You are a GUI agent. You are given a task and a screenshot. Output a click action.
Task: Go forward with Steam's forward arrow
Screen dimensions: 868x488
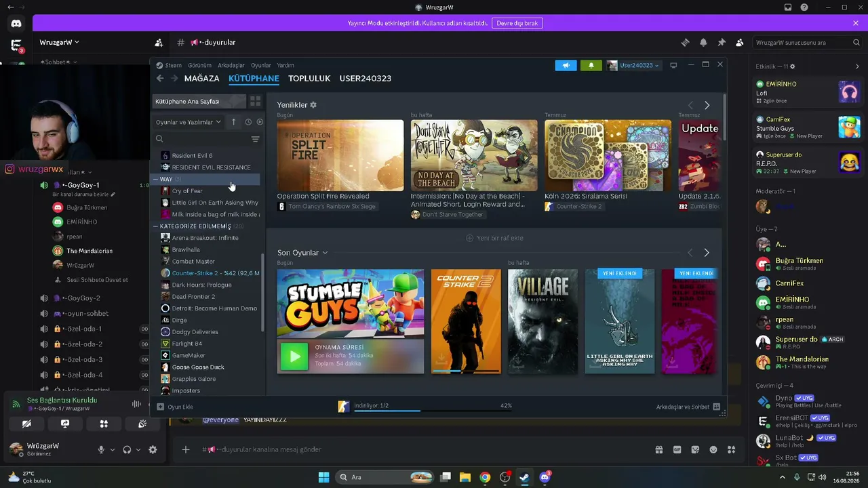click(x=174, y=79)
